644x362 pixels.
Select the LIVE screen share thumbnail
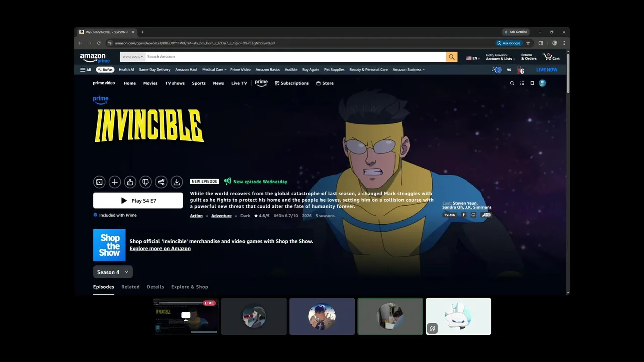pos(186,316)
